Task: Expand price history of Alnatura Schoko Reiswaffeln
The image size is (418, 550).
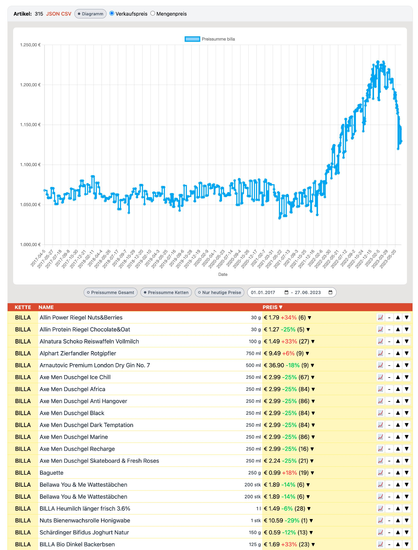Action: click(313, 342)
